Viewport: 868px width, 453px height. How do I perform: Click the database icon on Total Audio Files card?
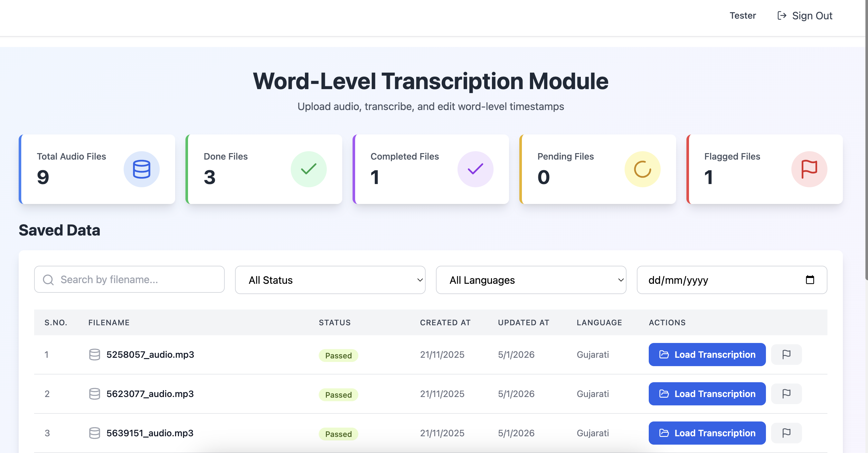(141, 169)
